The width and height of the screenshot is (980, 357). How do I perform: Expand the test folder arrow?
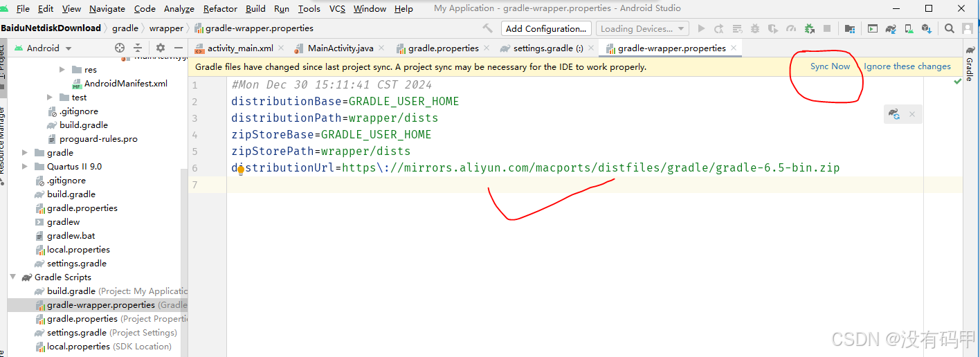49,98
